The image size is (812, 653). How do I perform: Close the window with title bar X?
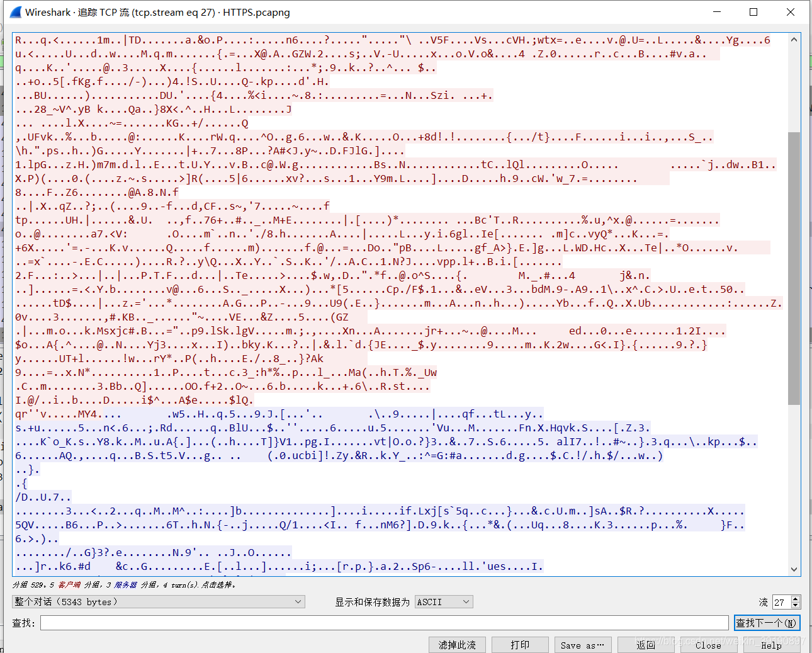point(791,12)
